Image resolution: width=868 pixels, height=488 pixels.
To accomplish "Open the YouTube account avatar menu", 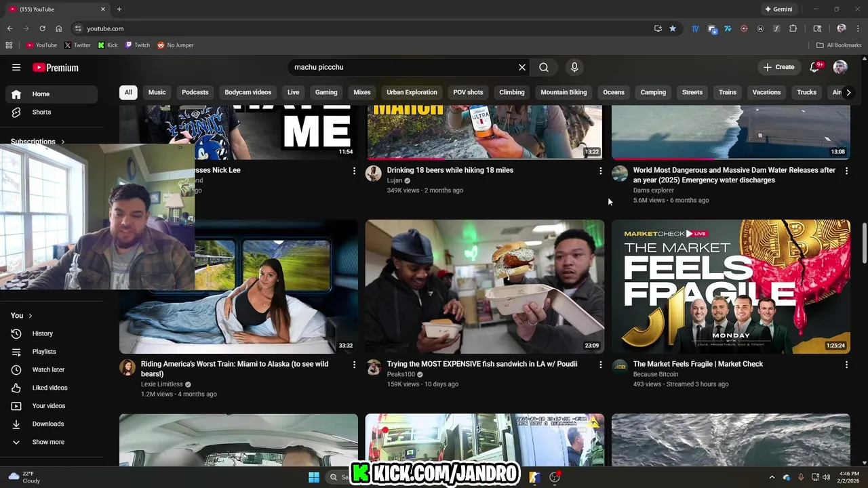I will tap(840, 67).
